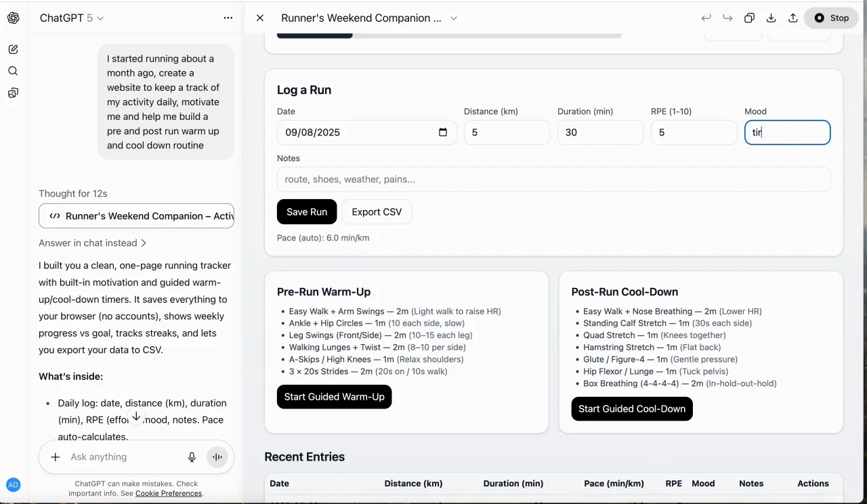Click the Export CSV button
Image resolution: width=867 pixels, height=504 pixels.
[377, 212]
